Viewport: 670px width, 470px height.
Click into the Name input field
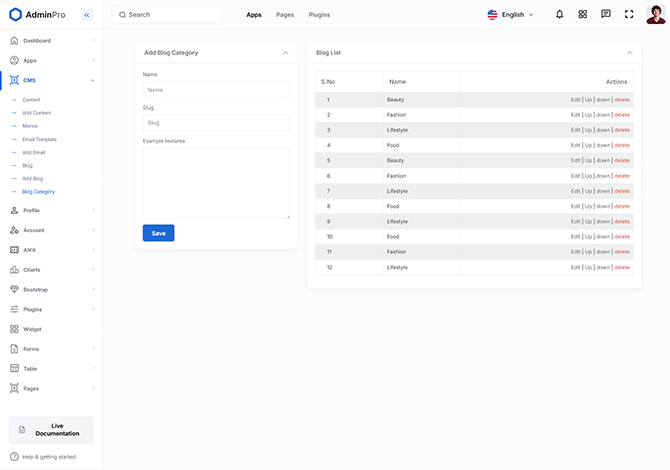click(x=216, y=90)
